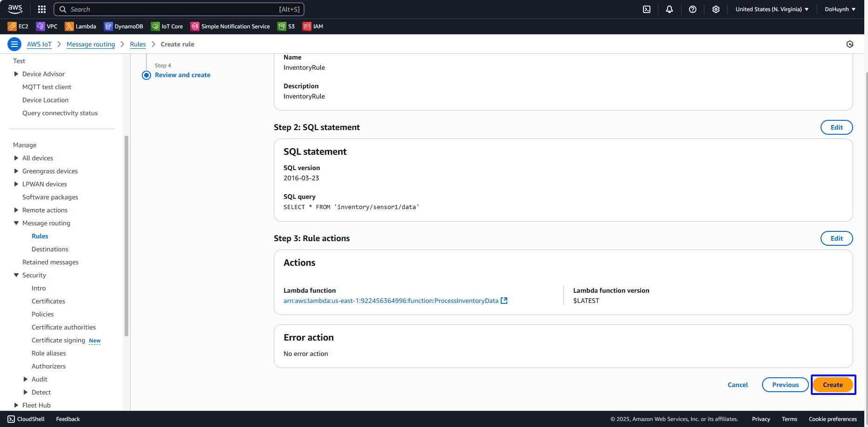Launch CloudShell from the top bar icon
The height and width of the screenshot is (427, 868).
[646, 9]
